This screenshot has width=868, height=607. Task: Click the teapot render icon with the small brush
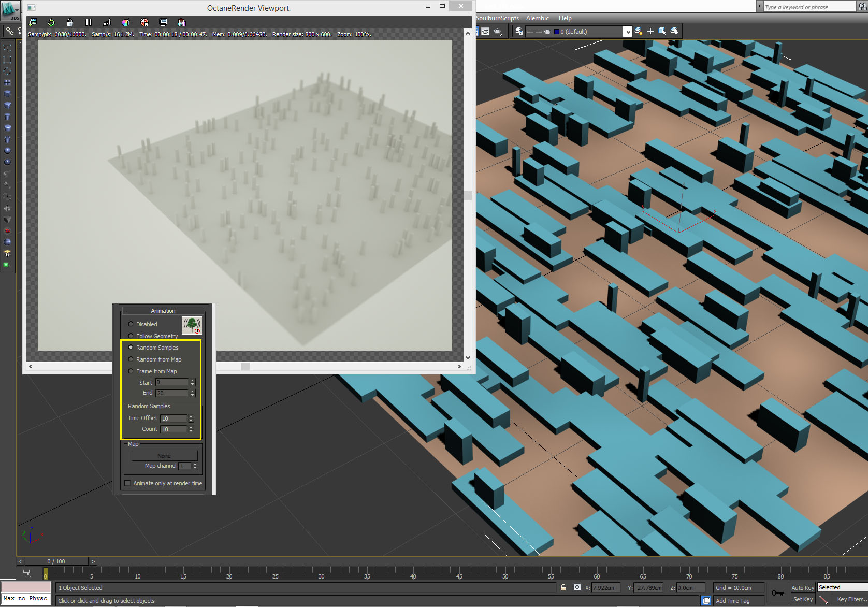498,32
